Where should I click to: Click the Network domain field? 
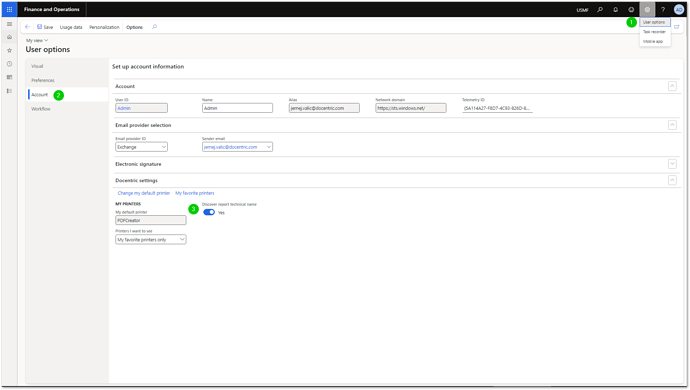tap(411, 108)
